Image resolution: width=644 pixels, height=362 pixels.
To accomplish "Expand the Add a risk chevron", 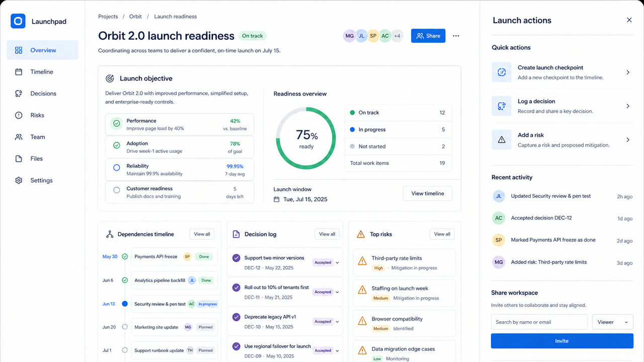I will pos(628,140).
